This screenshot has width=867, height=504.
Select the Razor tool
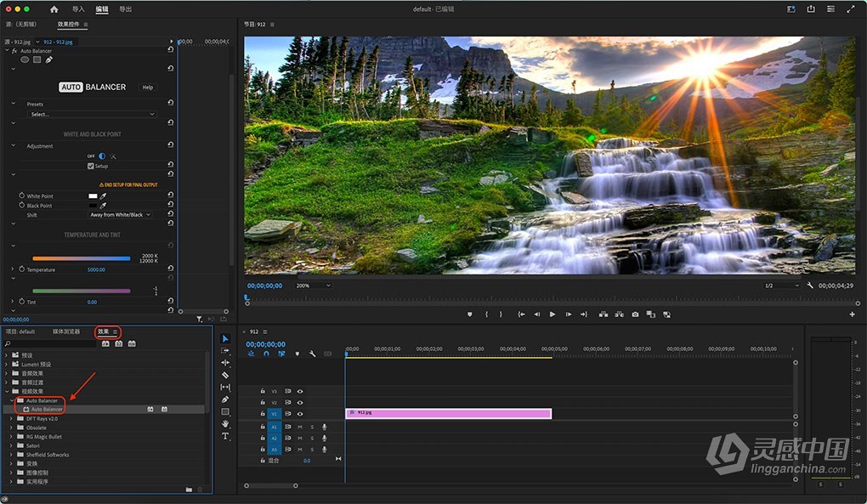225,375
